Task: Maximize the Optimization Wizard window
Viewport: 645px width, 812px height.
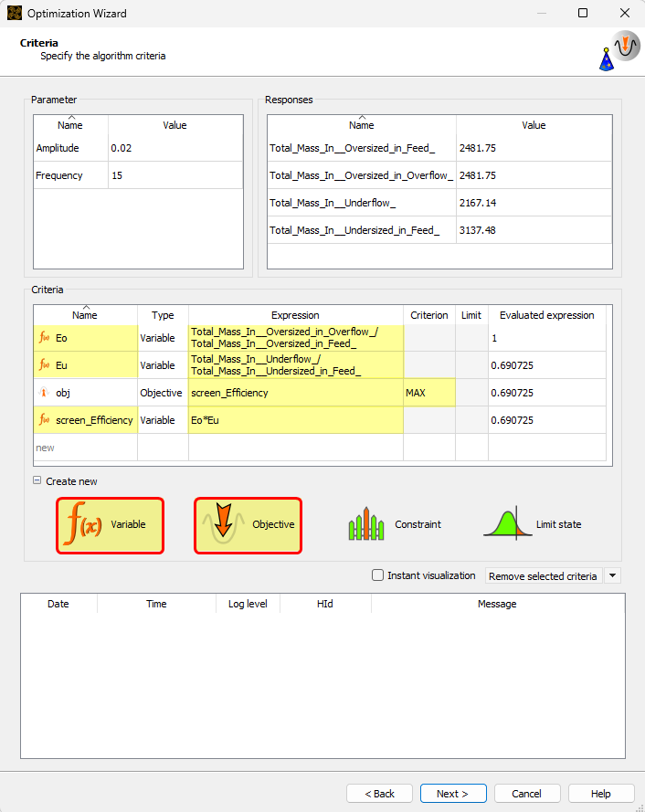Action: click(x=583, y=13)
